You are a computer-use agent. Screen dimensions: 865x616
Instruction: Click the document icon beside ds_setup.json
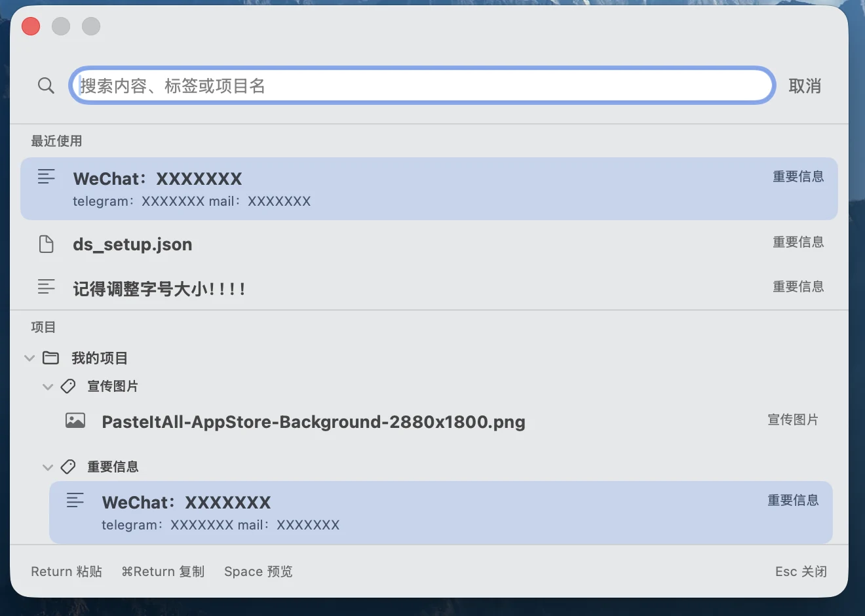pos(47,244)
